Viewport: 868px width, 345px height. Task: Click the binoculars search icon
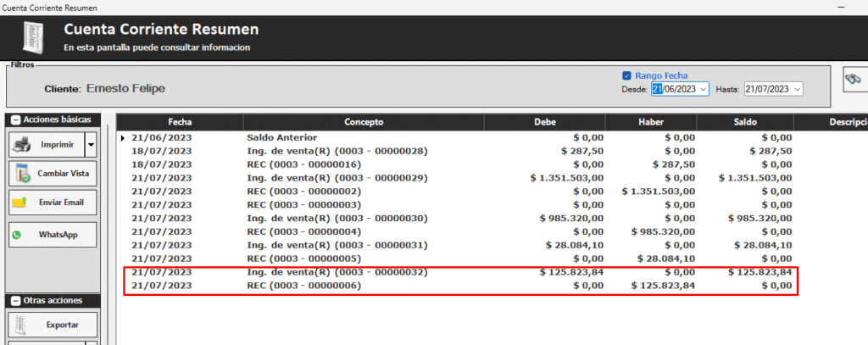853,80
